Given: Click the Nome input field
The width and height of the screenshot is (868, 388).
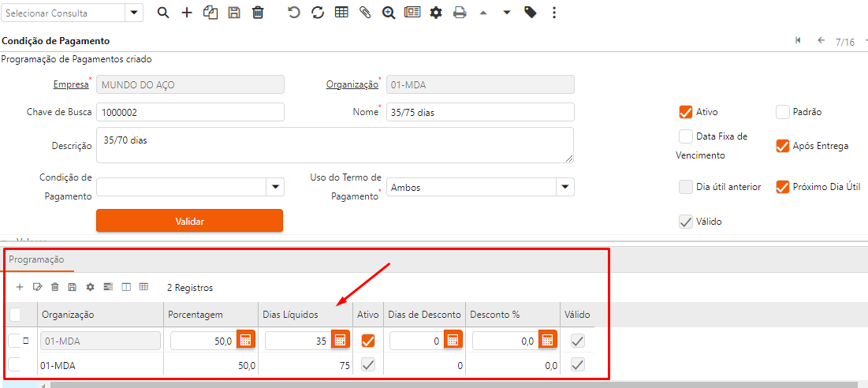Looking at the screenshot, I should pyautogui.click(x=480, y=112).
